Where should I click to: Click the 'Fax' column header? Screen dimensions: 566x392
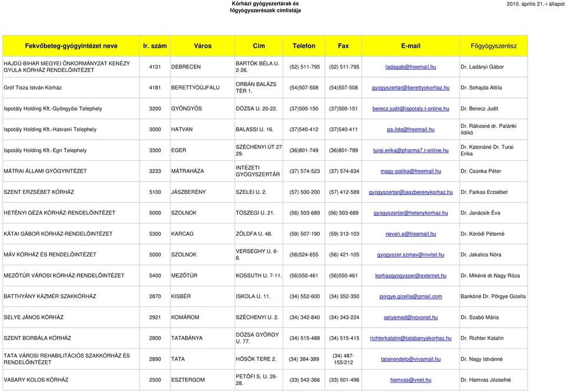pyautogui.click(x=343, y=46)
